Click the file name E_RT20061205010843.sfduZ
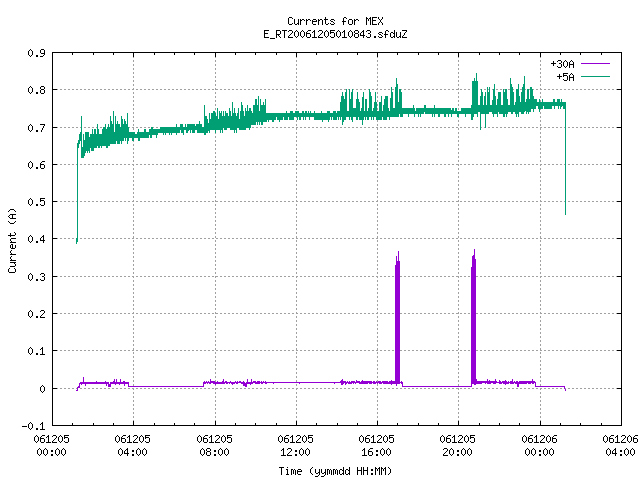Screen dimensions: 640x480 [x=335, y=34]
